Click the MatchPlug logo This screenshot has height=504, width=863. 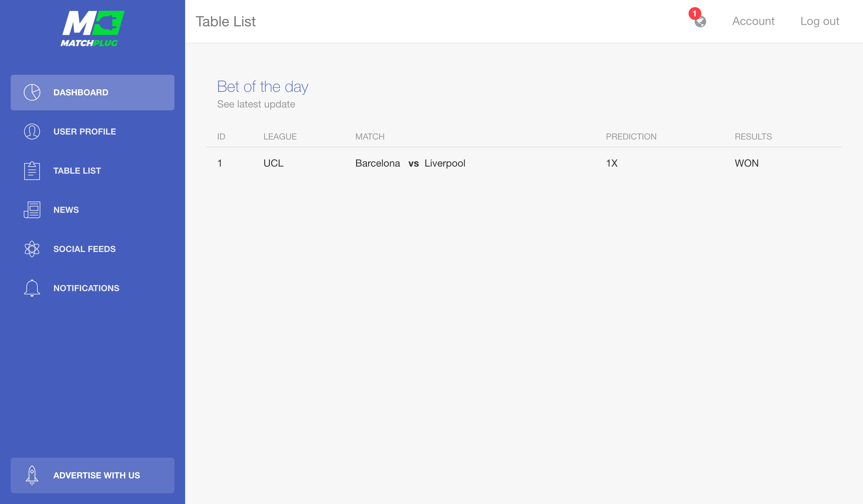[x=93, y=28]
